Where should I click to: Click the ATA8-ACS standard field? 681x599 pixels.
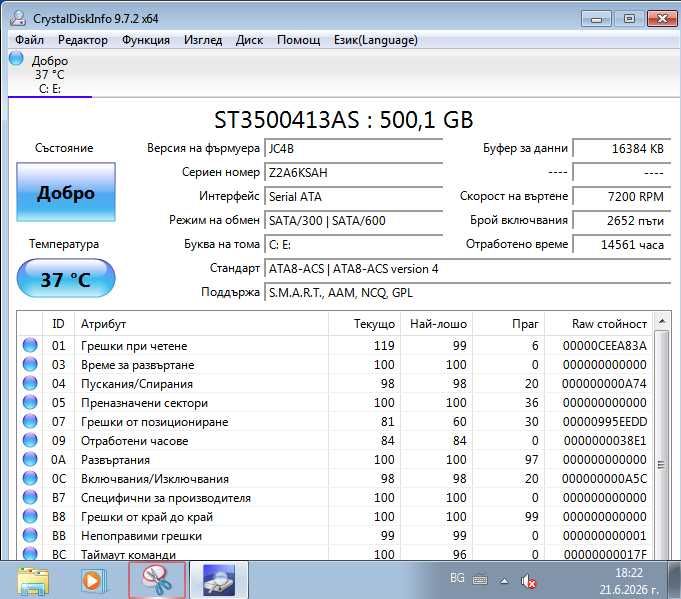pyautogui.click(x=468, y=269)
